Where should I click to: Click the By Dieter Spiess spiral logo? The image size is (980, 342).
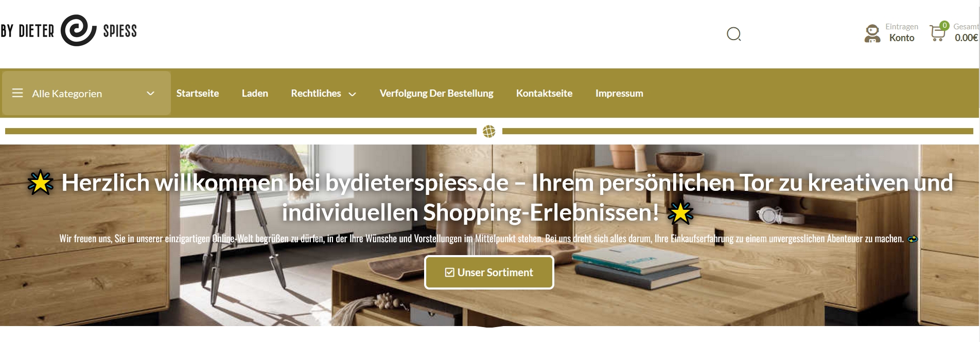78,30
